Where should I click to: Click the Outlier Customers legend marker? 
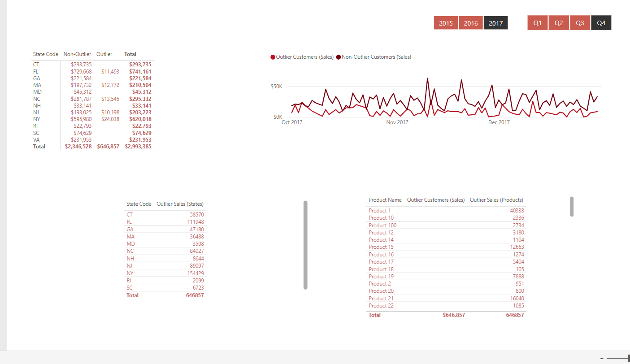coord(273,57)
